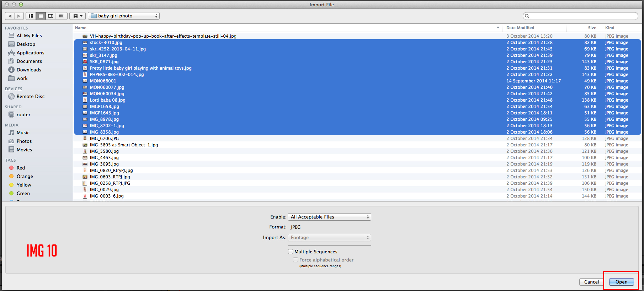
Task: Select Lotti baba 08.jpg file icon
Action: 85,100
